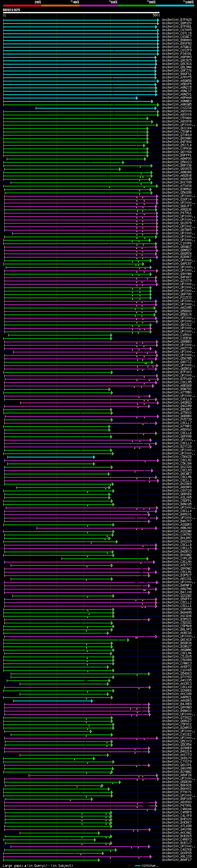Select hit label UniRef100_Q3UFI4
Screen dimensions: 197x868
pyautogui.click(x=177, y=199)
